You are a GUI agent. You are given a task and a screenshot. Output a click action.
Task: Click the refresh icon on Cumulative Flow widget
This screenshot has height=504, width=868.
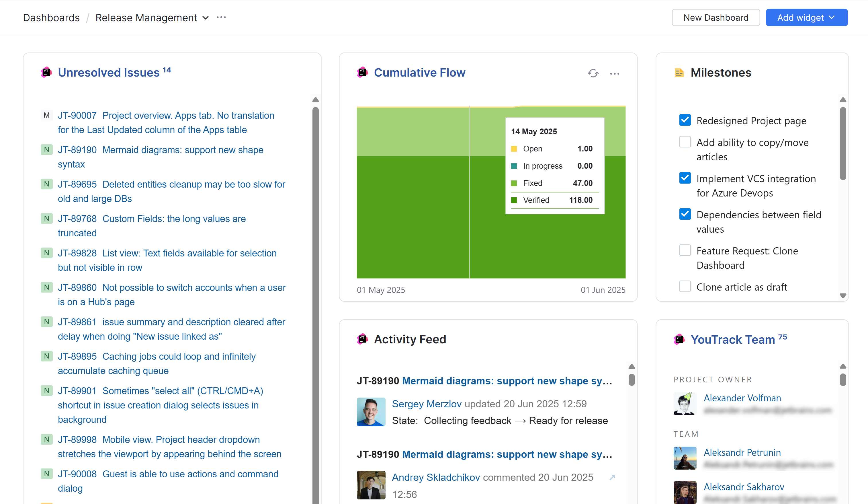[593, 73]
